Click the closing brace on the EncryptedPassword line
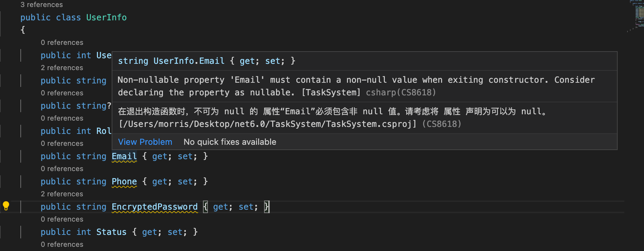Screen dimensions: 644x251 267,207
